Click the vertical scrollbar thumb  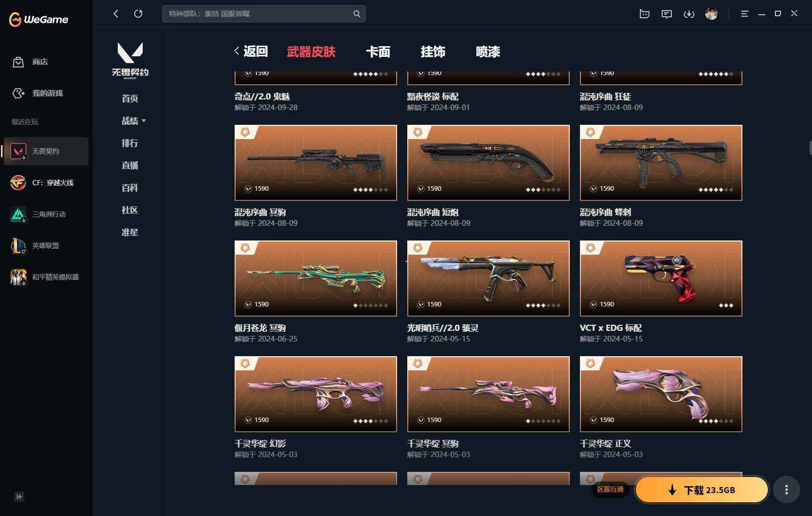810,148
